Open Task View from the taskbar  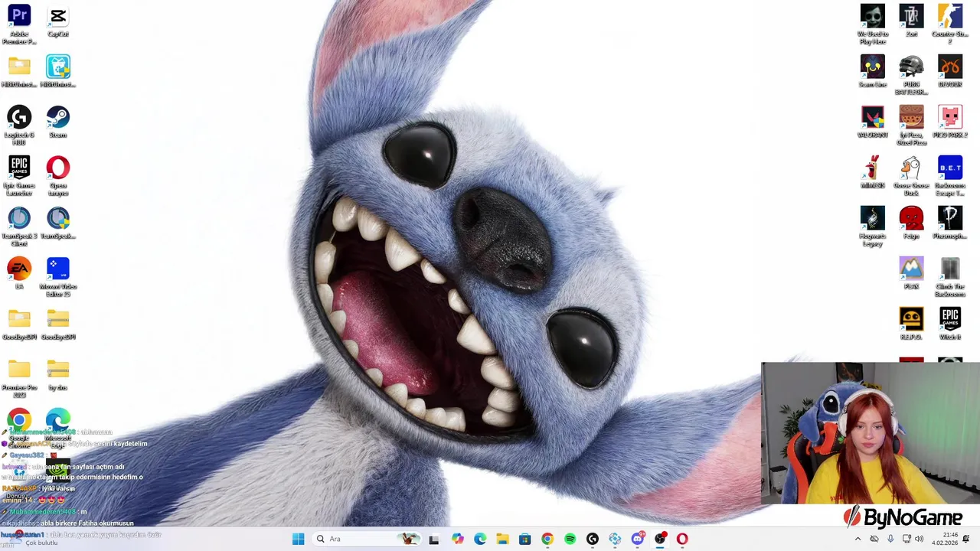pos(434,539)
